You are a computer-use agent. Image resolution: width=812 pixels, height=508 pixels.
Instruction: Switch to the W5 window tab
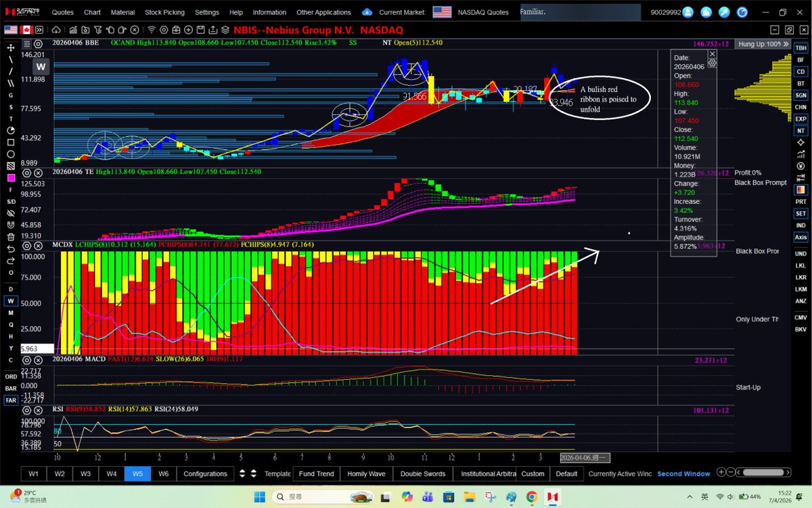137,473
